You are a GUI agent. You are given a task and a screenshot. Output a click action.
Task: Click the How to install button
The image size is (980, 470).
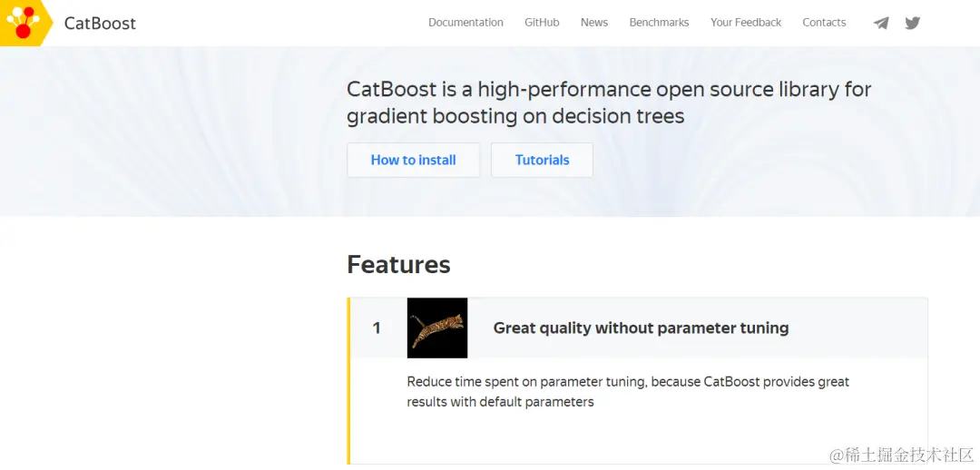tap(413, 160)
